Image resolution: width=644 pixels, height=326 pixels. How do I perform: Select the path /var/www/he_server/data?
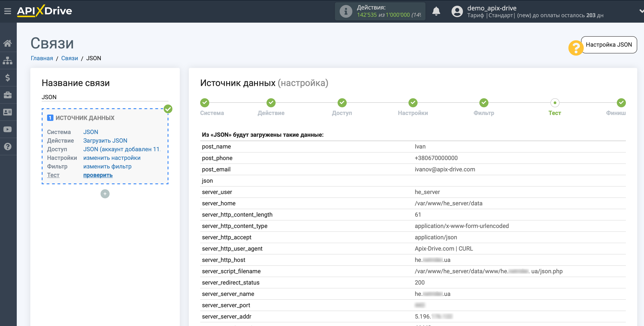coord(449,203)
